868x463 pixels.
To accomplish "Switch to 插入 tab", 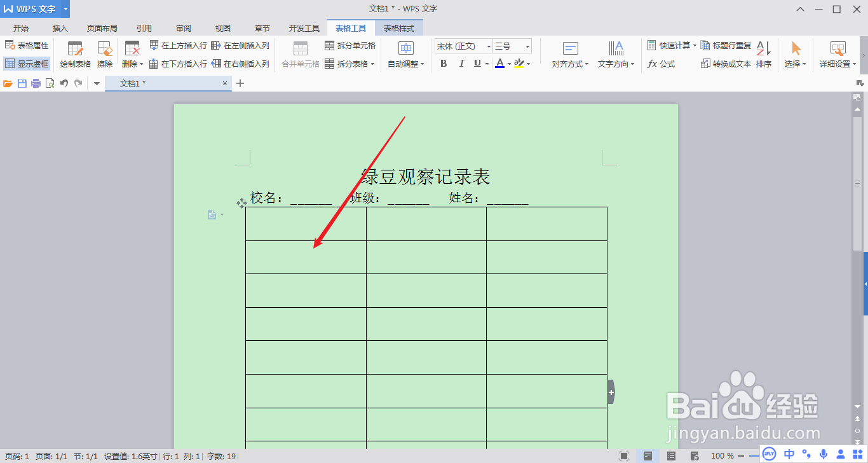I will click(x=60, y=28).
